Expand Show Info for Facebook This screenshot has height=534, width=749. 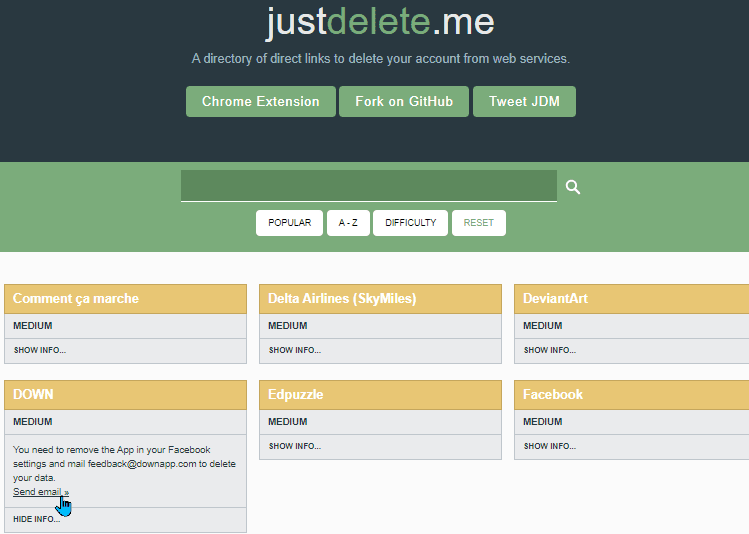coord(550,446)
